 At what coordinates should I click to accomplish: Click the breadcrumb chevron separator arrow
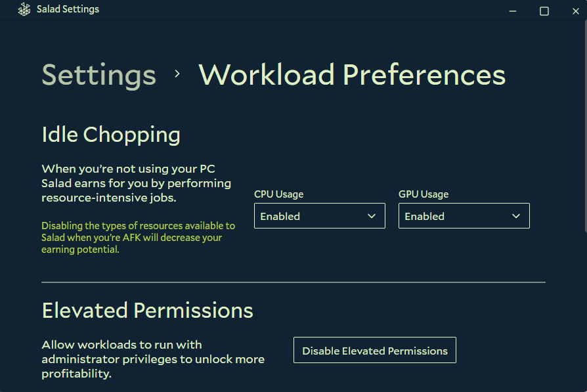pyautogui.click(x=177, y=74)
